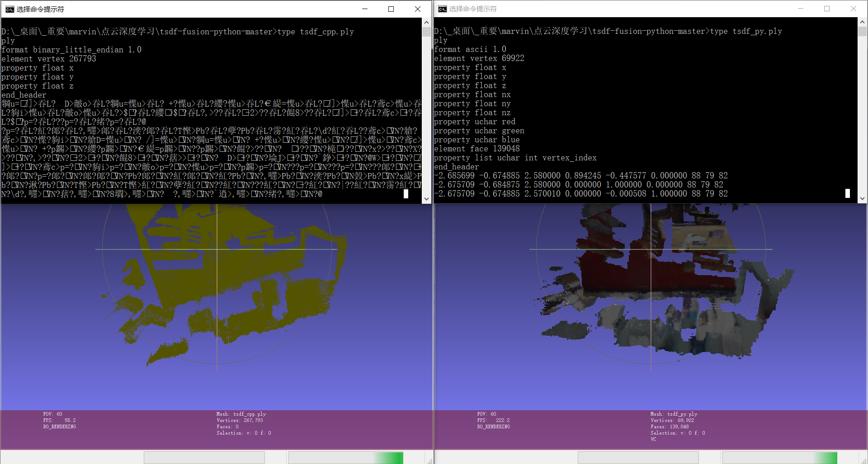Click the right command prompt title bar icon

coord(442,9)
